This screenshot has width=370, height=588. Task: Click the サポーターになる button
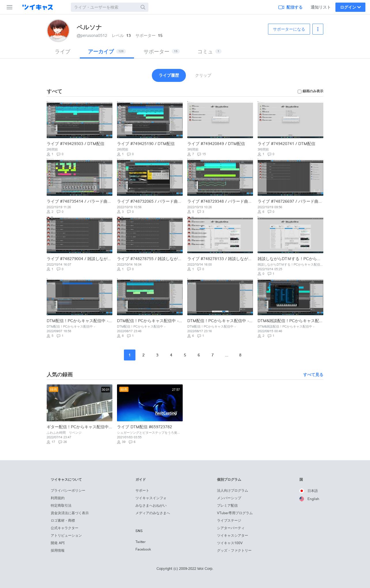click(x=289, y=29)
